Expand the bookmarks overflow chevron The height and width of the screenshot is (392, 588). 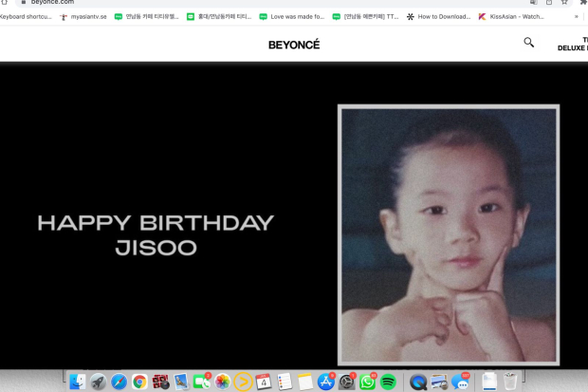tap(577, 16)
